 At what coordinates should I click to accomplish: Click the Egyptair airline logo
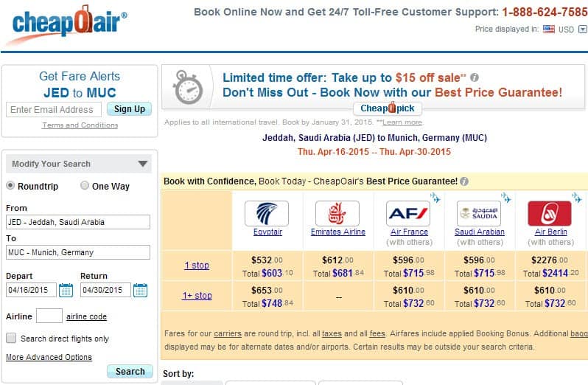[267, 213]
